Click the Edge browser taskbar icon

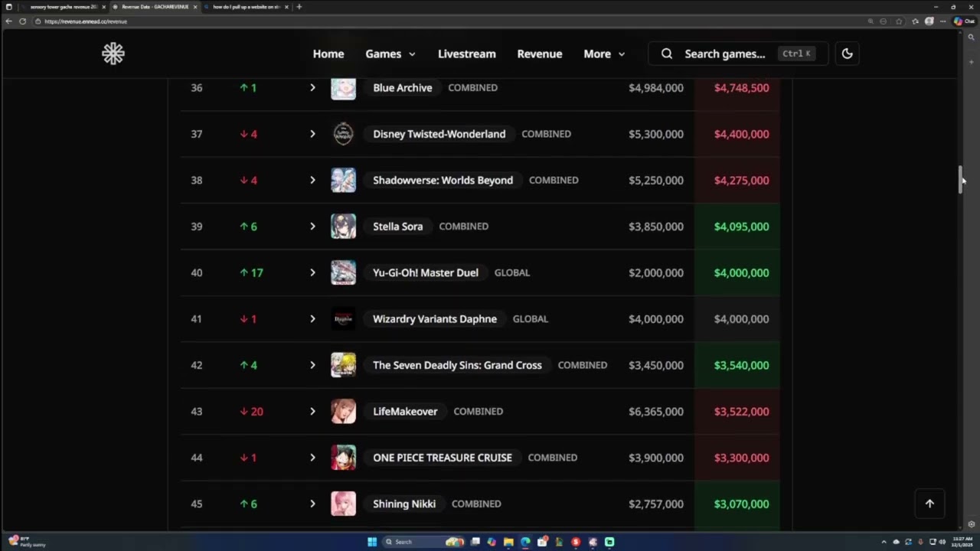tap(525, 542)
